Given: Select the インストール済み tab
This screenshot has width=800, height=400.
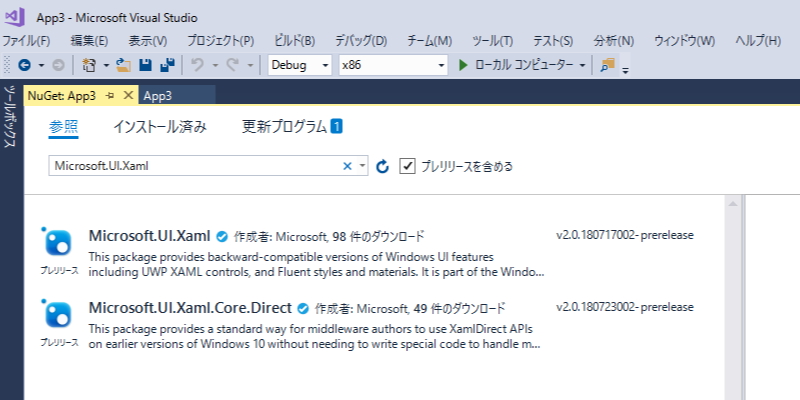Looking at the screenshot, I should (x=160, y=127).
